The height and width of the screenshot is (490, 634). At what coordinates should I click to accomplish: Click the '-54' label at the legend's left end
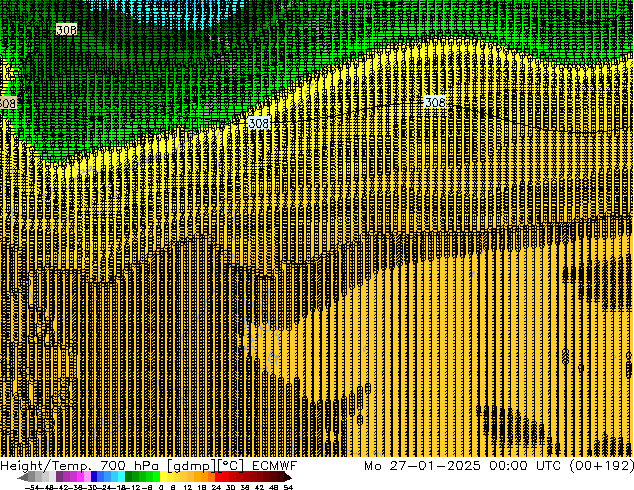pyautogui.click(x=32, y=487)
